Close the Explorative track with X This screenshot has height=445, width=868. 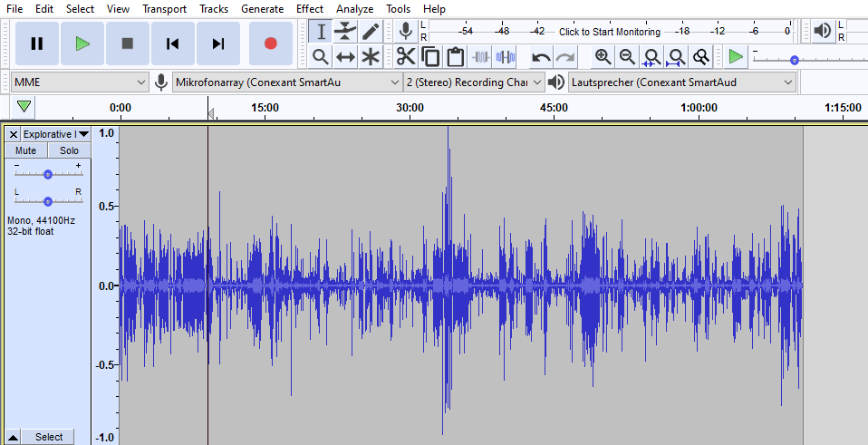tap(14, 134)
